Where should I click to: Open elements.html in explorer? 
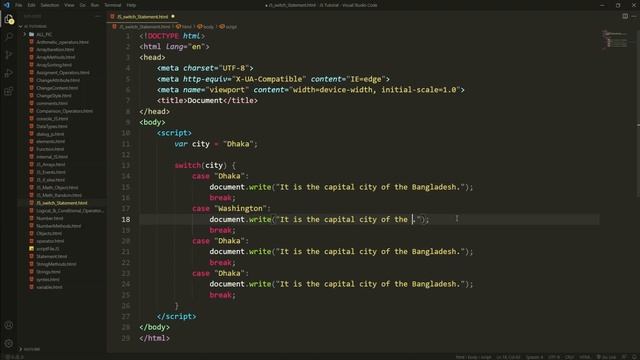tap(51, 142)
